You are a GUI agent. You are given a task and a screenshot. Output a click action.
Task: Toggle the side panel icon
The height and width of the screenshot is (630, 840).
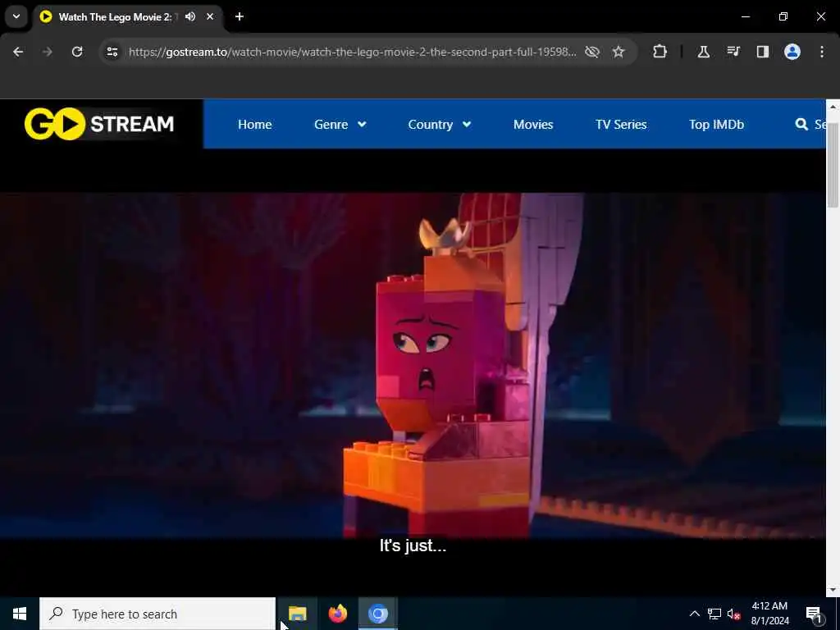point(763,52)
